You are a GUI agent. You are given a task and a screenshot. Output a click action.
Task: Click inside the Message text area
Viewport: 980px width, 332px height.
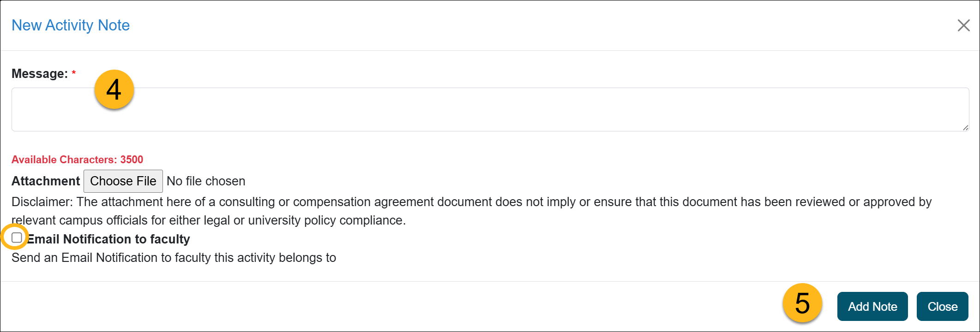pos(489,110)
